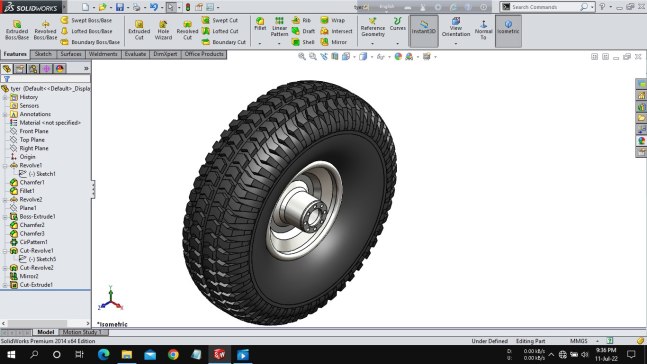Click the Rib feature tool
This screenshot has width=647, height=364.
pos(302,20)
